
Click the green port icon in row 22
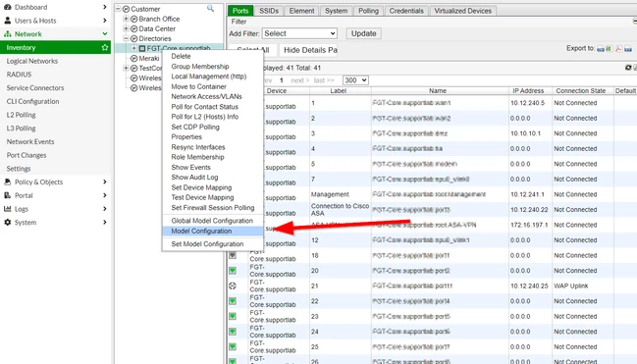pos(233,301)
